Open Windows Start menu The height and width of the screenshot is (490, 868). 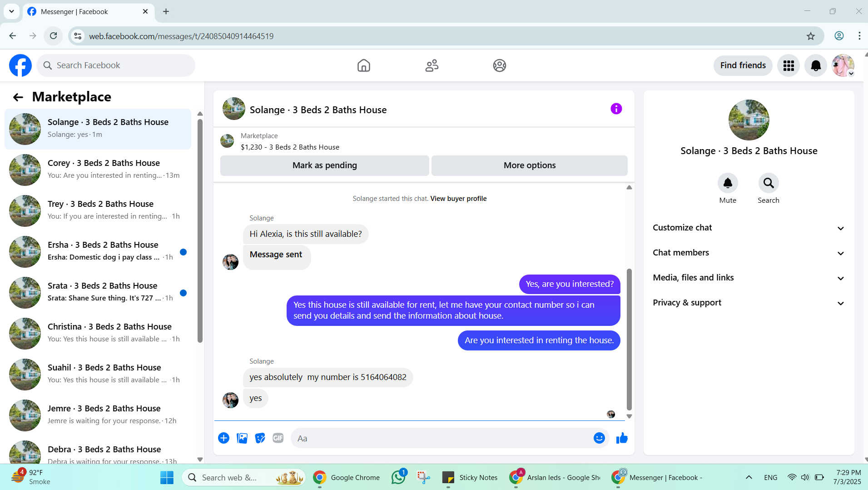pos(167,477)
